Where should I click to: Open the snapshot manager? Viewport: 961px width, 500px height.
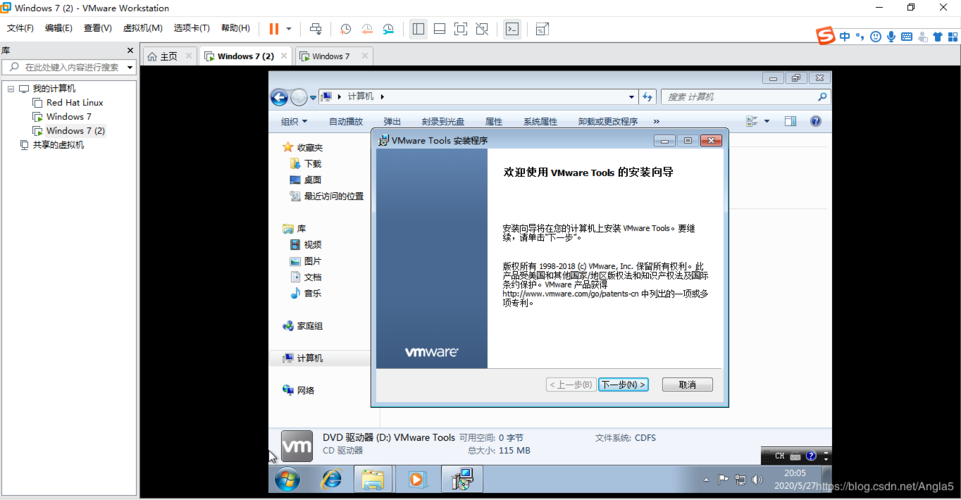(389, 29)
